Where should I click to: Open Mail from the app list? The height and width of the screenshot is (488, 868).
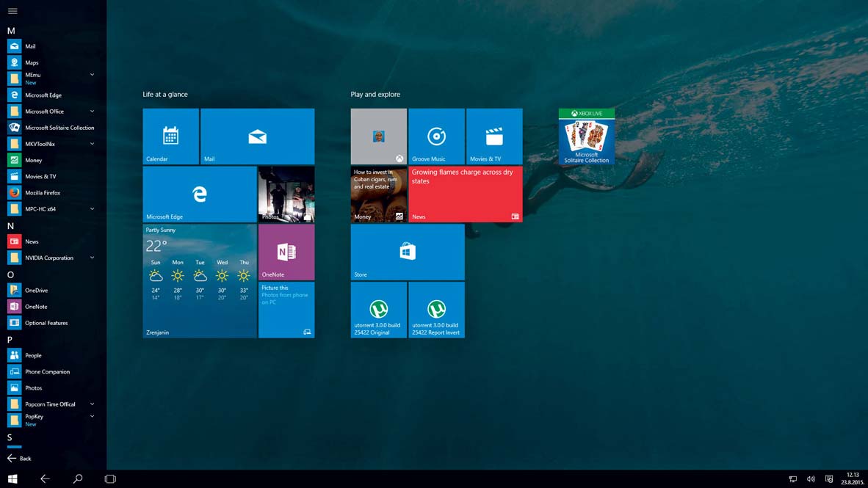51,46
